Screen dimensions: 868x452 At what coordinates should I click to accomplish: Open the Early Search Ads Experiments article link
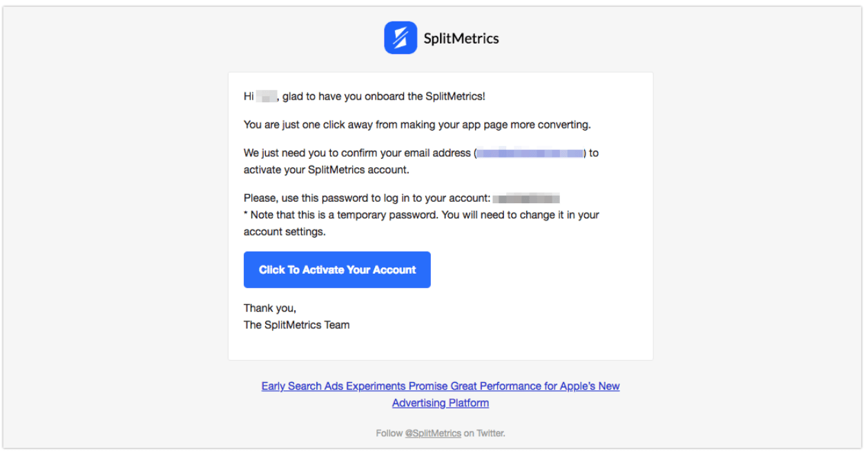point(441,386)
